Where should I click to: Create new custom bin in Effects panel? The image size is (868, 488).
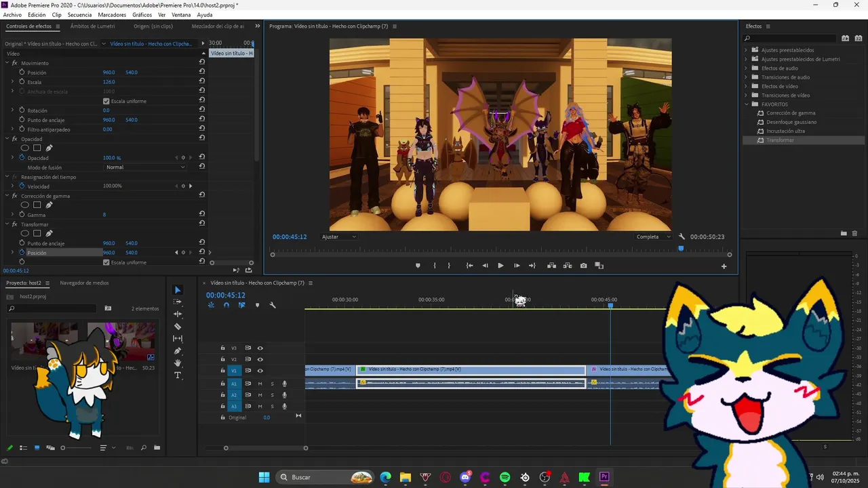[x=844, y=233]
